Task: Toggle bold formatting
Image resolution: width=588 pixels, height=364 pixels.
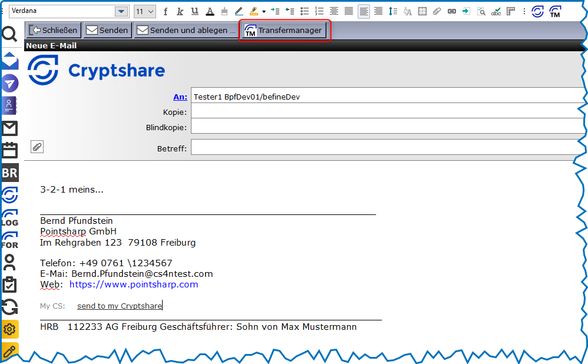Action: click(166, 11)
